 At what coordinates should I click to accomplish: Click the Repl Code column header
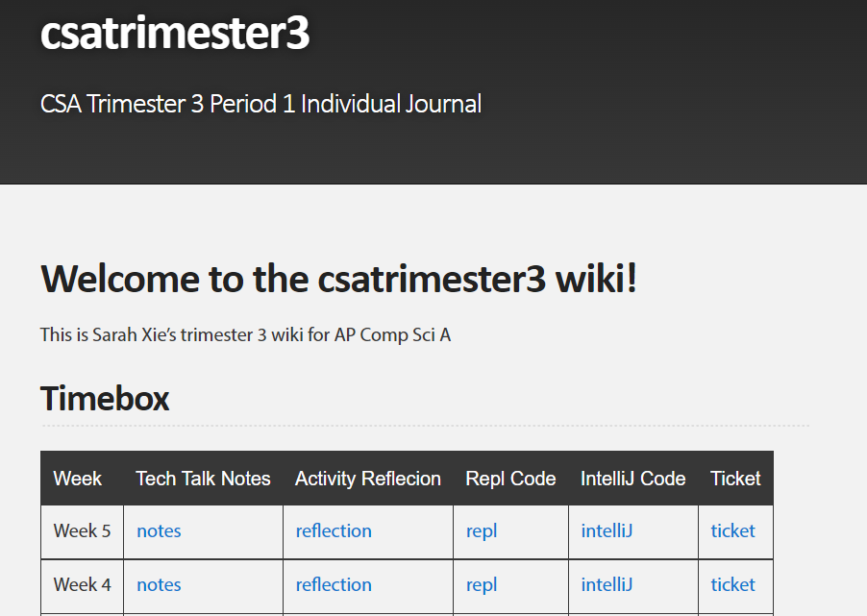(x=510, y=479)
